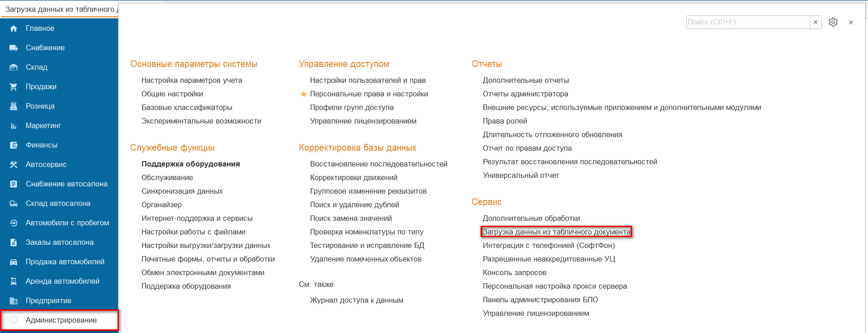Open Обмен электронными документами
The image size is (868, 333).
click(203, 273)
